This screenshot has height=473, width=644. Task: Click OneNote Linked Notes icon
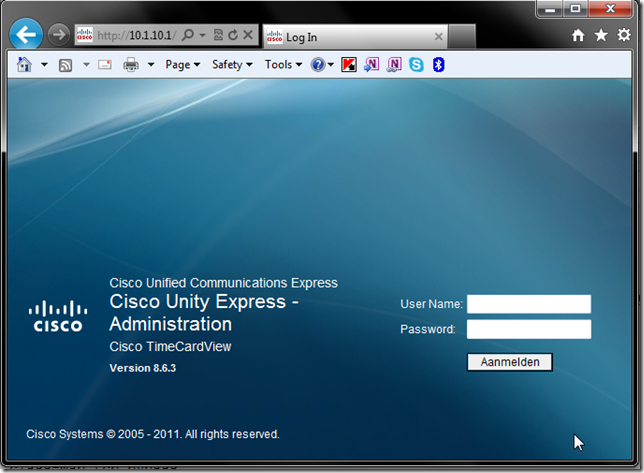click(394, 64)
